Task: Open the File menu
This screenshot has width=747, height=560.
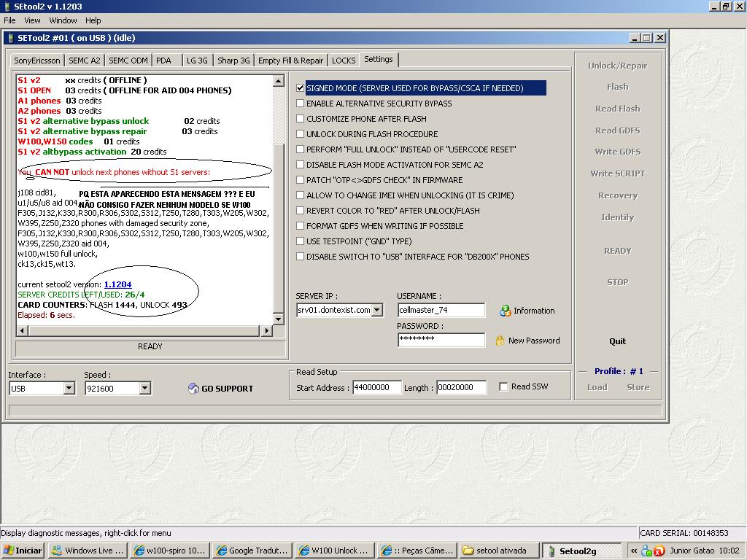Action: pos(9,20)
